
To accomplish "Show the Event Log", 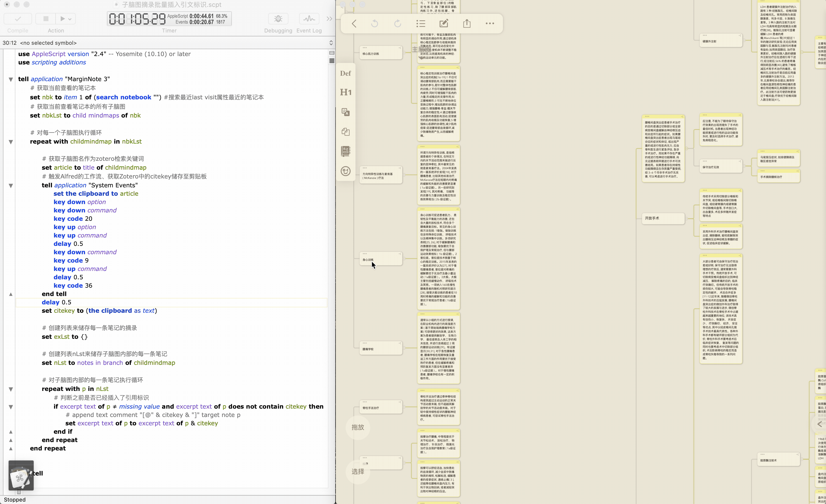I will click(x=309, y=19).
